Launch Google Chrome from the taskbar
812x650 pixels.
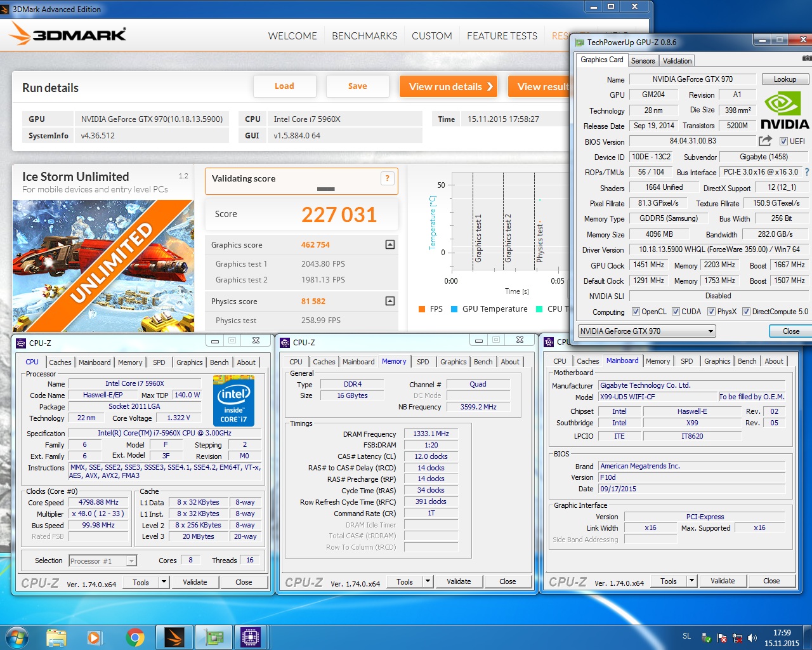point(134,637)
